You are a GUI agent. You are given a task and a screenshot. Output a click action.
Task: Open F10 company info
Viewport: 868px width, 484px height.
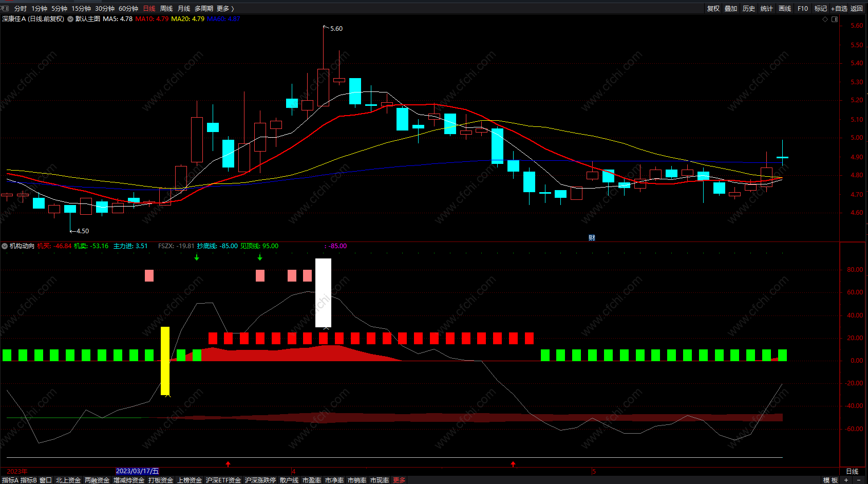pos(803,8)
